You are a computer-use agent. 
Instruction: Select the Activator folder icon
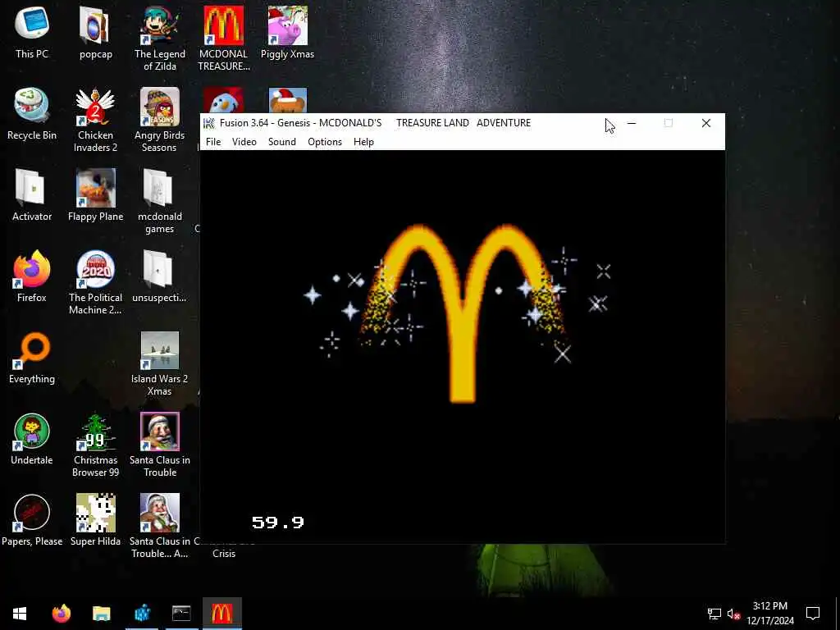coord(32,195)
